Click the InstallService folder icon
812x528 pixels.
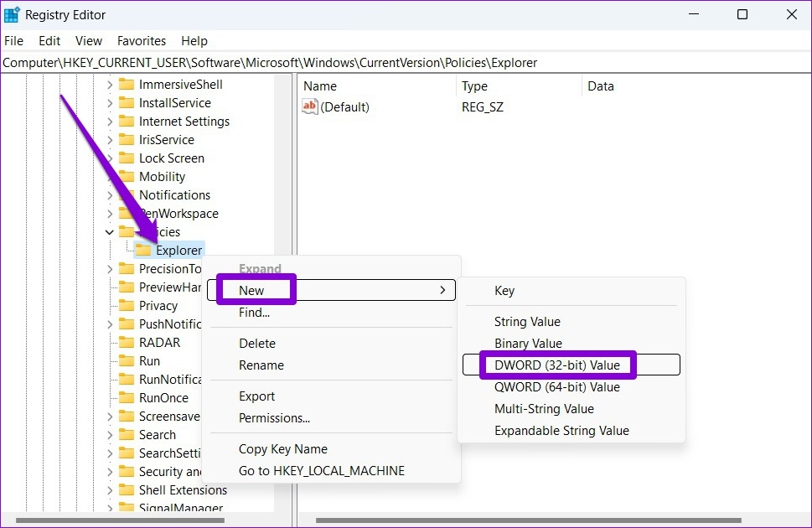pyautogui.click(x=127, y=103)
